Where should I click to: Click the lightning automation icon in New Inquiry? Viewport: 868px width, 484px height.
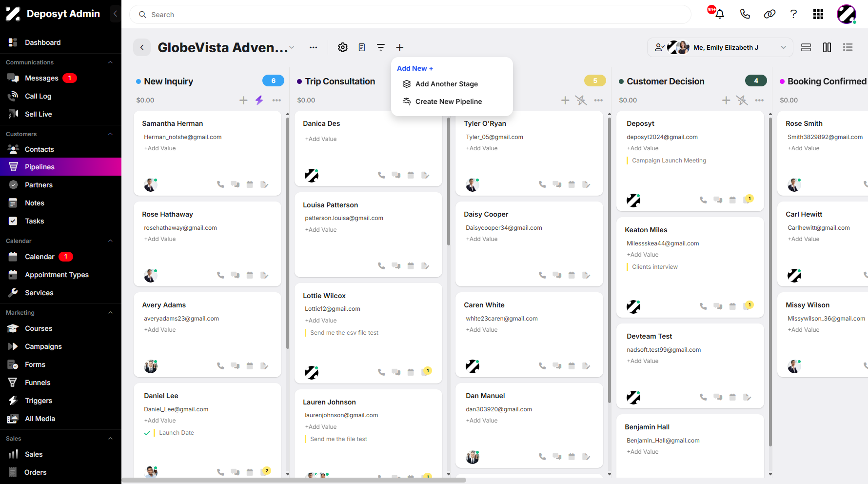coord(259,100)
